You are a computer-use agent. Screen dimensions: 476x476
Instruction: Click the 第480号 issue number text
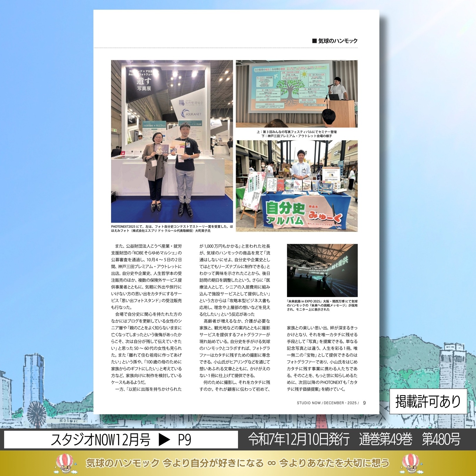(441, 440)
